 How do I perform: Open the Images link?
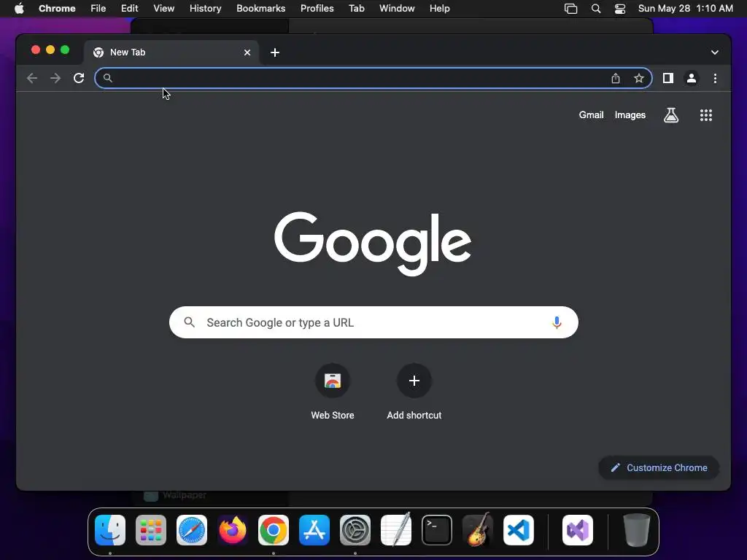click(x=630, y=114)
